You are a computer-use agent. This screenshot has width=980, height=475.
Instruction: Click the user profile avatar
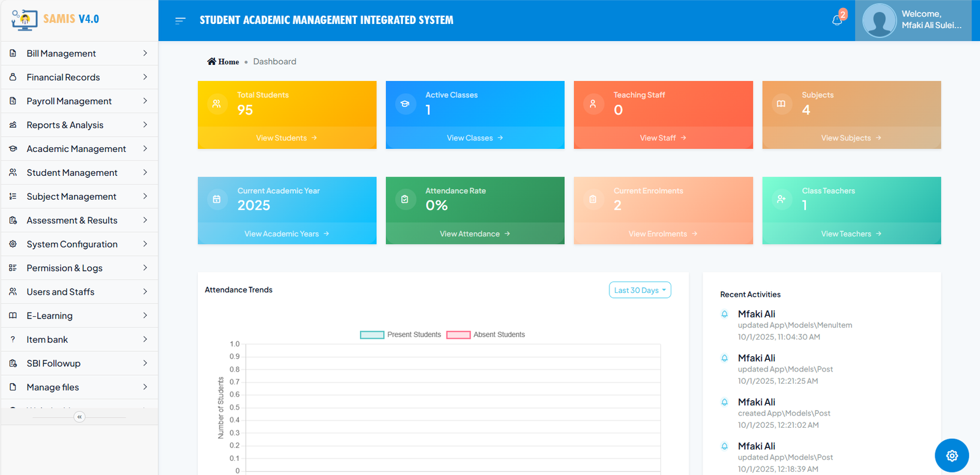click(x=879, y=21)
